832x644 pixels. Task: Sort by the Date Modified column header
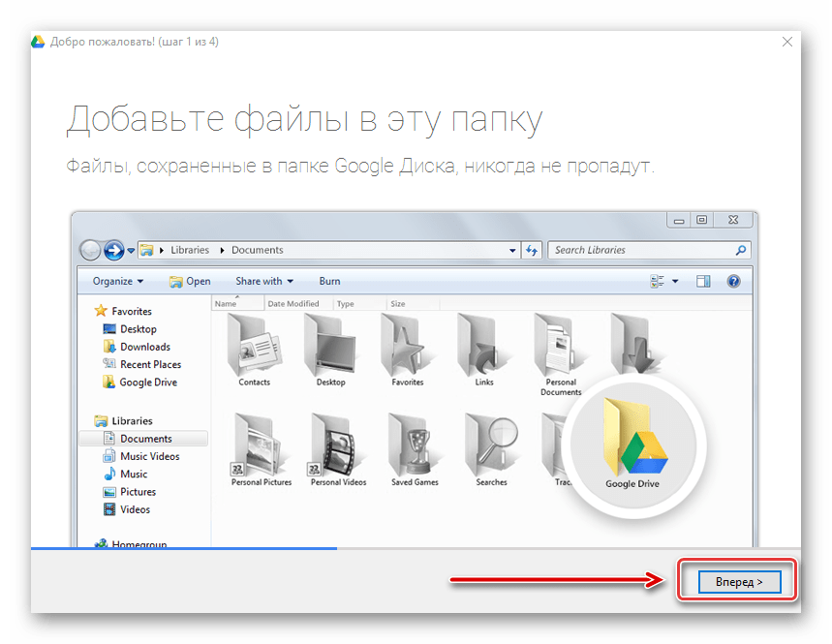(298, 303)
